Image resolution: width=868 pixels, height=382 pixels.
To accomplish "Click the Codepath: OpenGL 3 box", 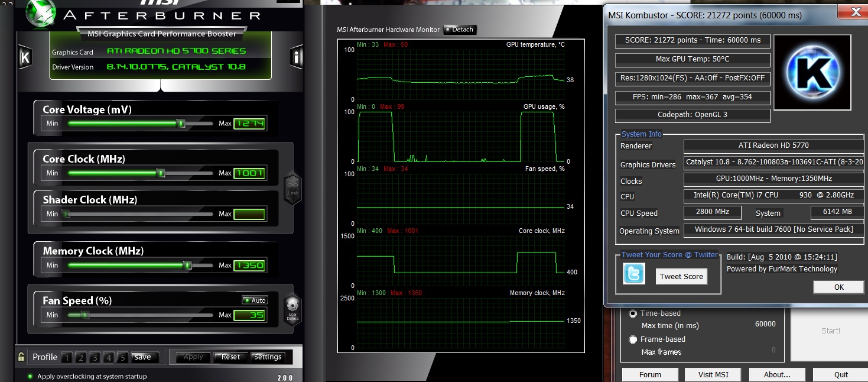I will 693,115.
